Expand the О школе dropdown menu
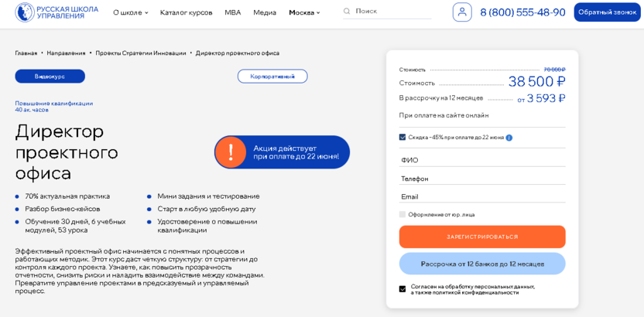644x317 pixels. (x=130, y=12)
